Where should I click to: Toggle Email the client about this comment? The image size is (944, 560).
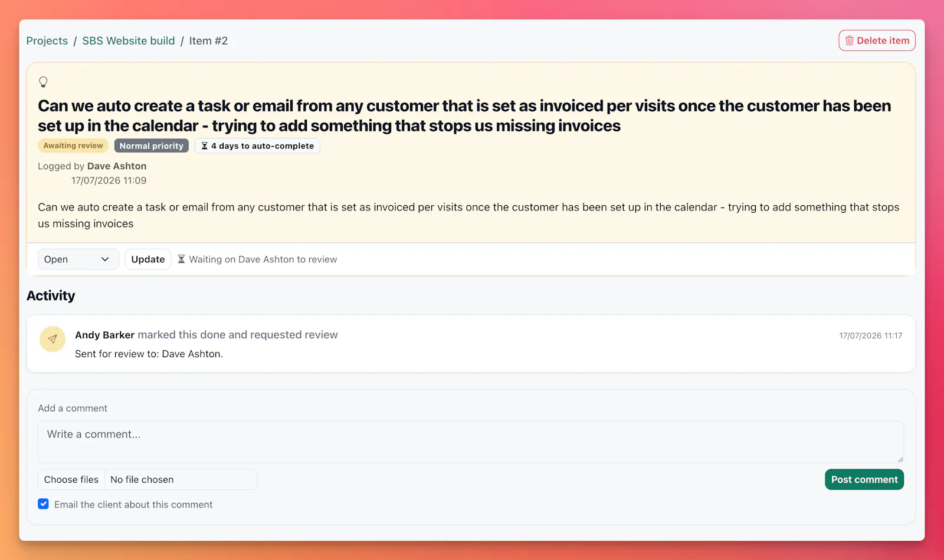pos(43,504)
